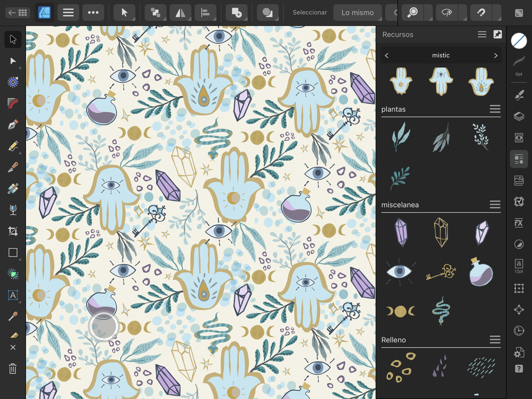Open the mistic category selector
The height and width of the screenshot is (399, 532).
coord(441,55)
